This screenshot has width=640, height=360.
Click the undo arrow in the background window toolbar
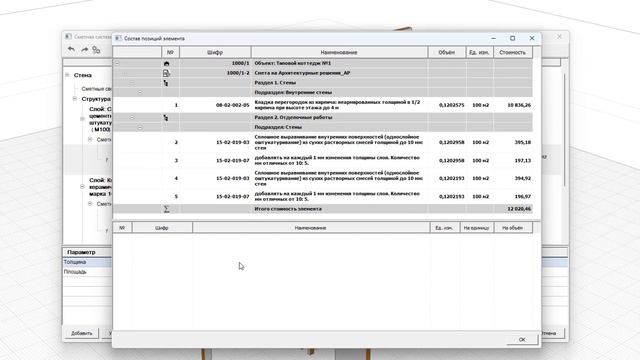click(71, 49)
